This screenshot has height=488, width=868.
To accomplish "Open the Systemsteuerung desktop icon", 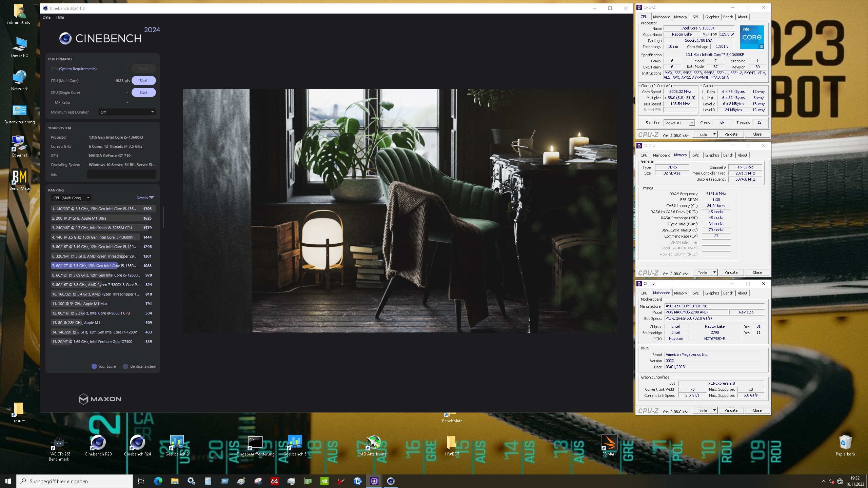I will [20, 114].
